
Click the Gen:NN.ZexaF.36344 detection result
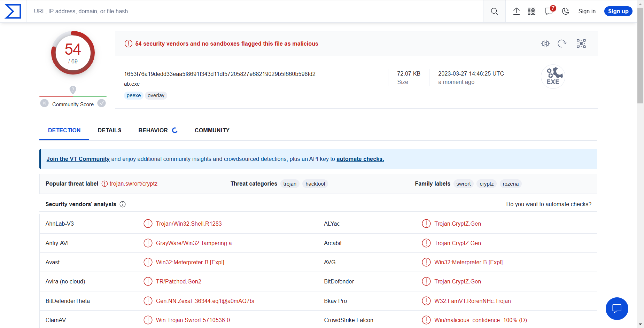pos(205,301)
